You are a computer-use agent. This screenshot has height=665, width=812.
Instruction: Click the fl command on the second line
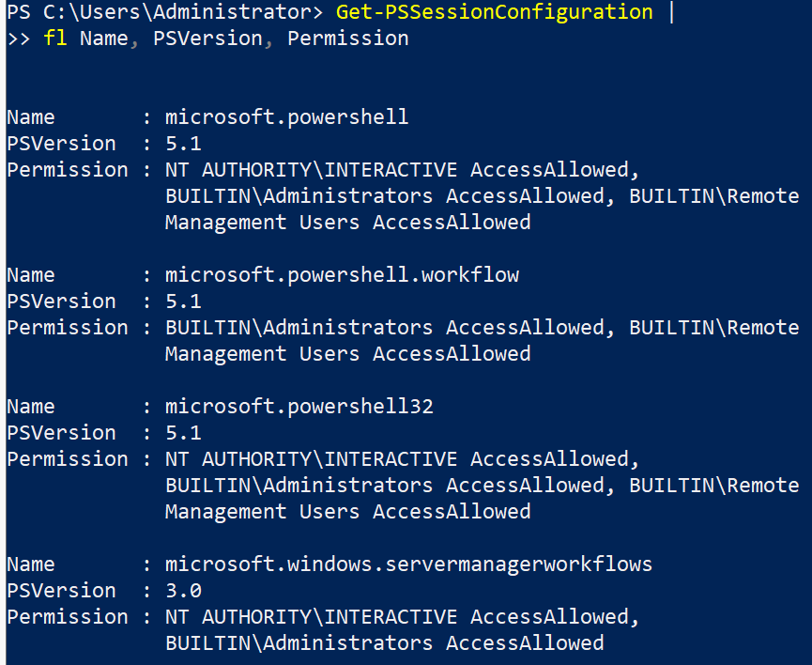tap(55, 39)
